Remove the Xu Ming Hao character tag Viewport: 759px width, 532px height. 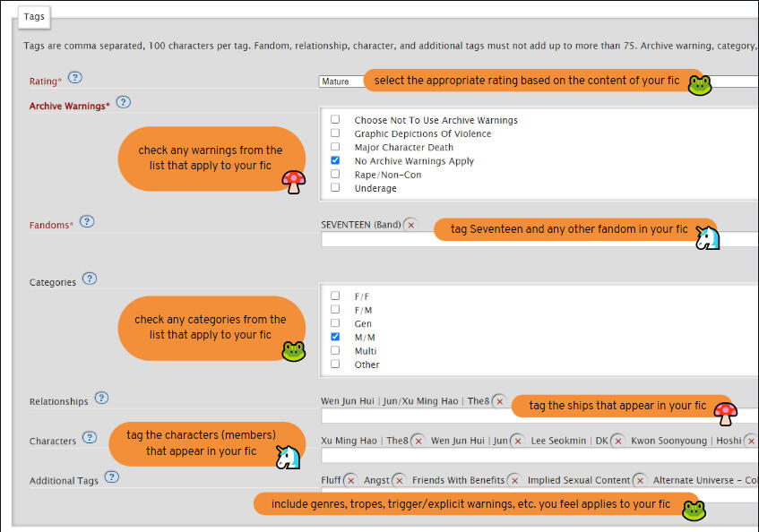417,442
